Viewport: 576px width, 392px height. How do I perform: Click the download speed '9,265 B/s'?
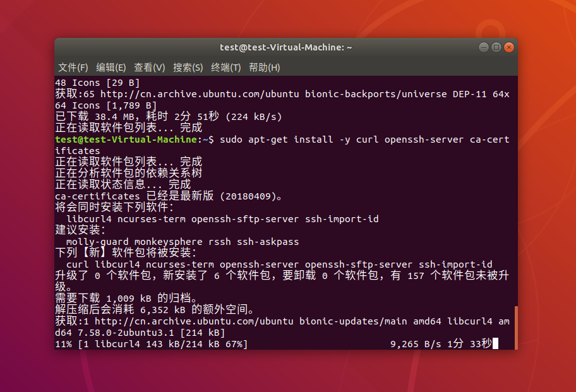pyautogui.click(x=416, y=344)
